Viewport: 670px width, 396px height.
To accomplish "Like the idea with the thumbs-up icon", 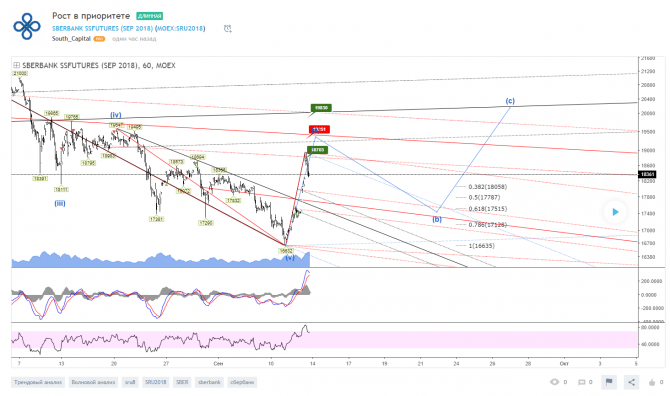I will tap(652, 382).
